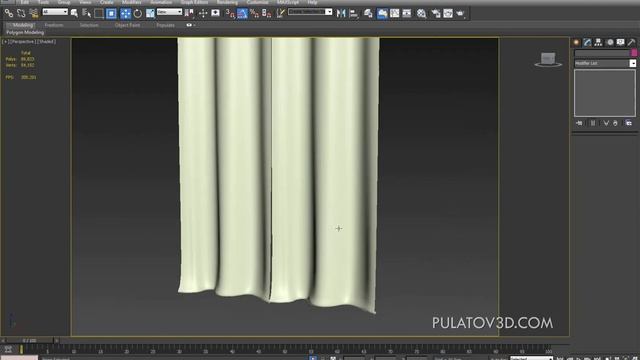Select the Unlink Selection tool
Screen dimensions: 640x360
(x=21, y=13)
